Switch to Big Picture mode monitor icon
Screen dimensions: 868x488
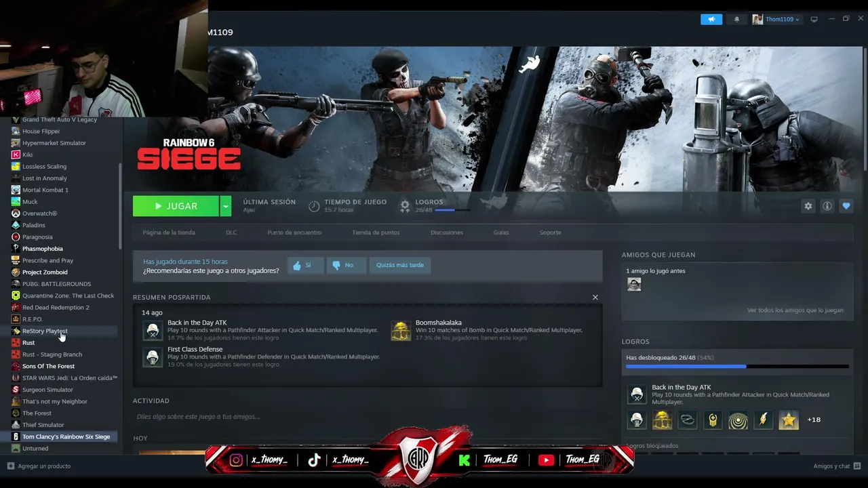pos(814,20)
